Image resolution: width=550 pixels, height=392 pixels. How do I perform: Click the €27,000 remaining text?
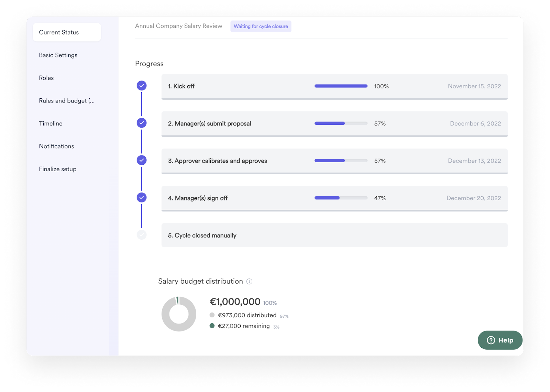coord(244,326)
